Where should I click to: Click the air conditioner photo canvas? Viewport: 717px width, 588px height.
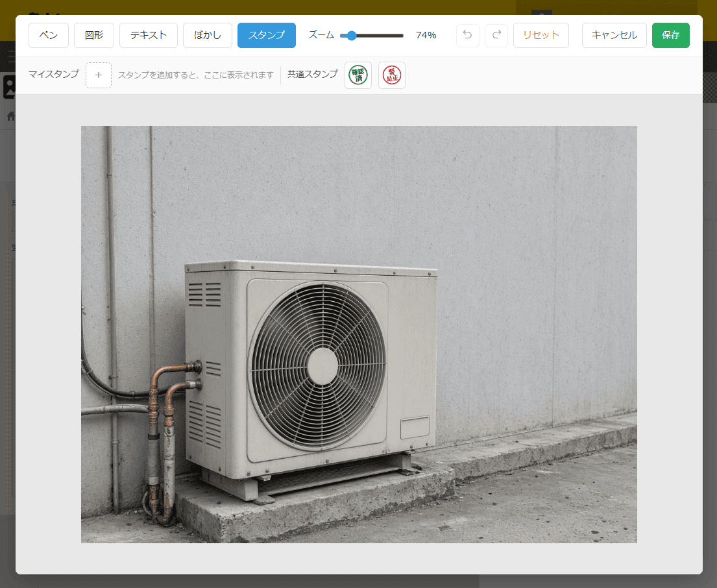(x=359, y=334)
